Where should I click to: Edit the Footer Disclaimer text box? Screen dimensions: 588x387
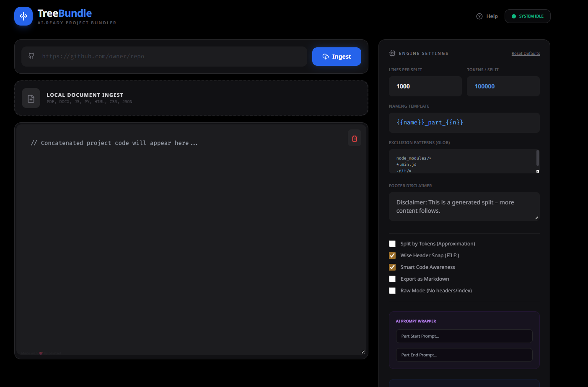coord(464,206)
